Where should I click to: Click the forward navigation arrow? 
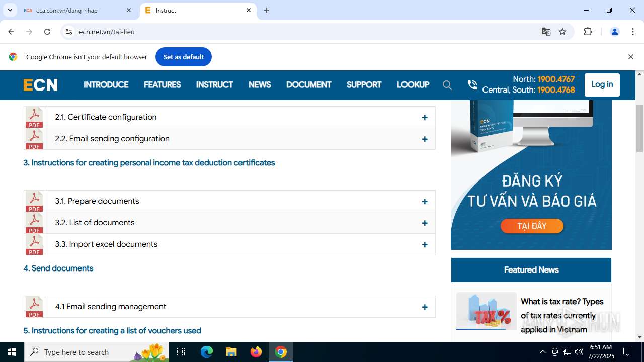point(29,32)
